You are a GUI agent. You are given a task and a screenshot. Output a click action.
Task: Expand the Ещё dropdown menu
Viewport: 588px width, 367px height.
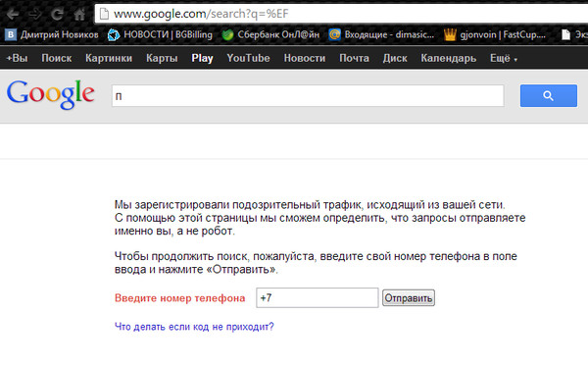tap(504, 58)
